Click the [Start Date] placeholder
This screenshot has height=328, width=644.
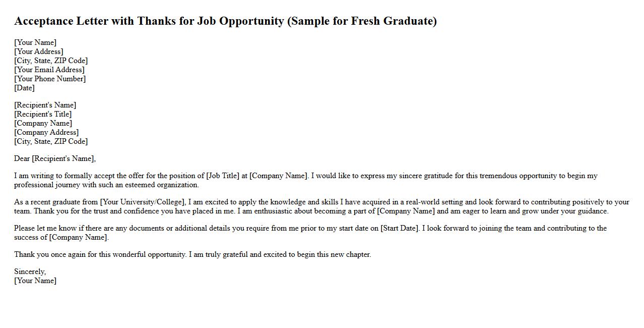(399, 228)
